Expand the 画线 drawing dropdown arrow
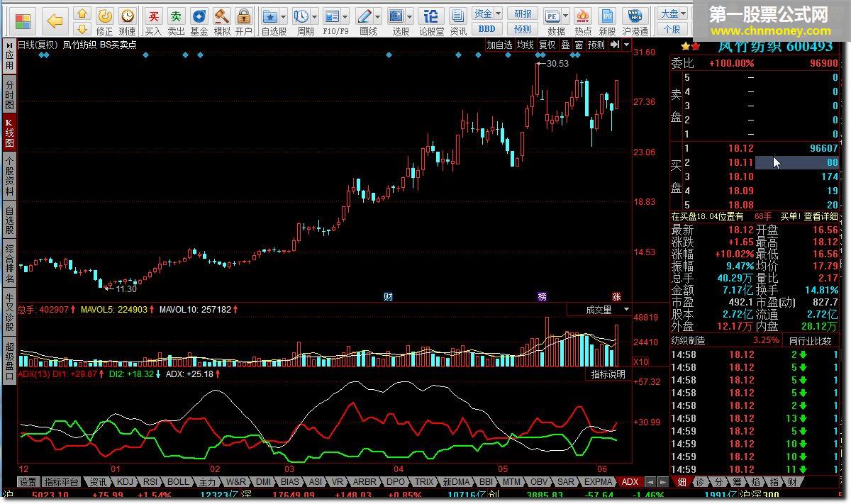 tap(378, 16)
